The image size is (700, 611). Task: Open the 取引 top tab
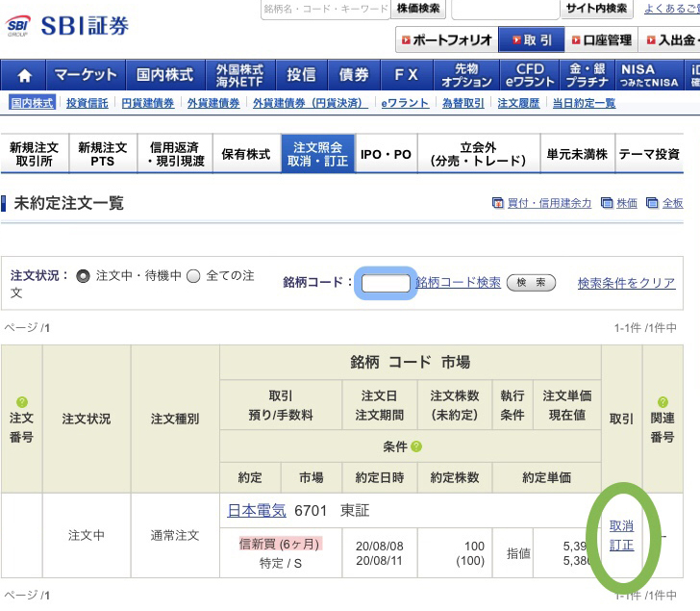click(531, 40)
